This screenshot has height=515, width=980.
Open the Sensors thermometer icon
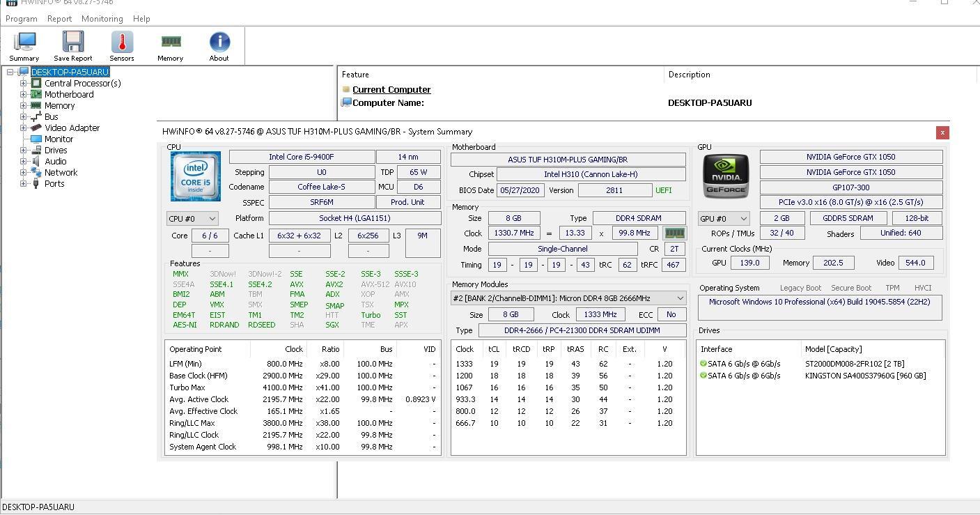click(x=122, y=42)
